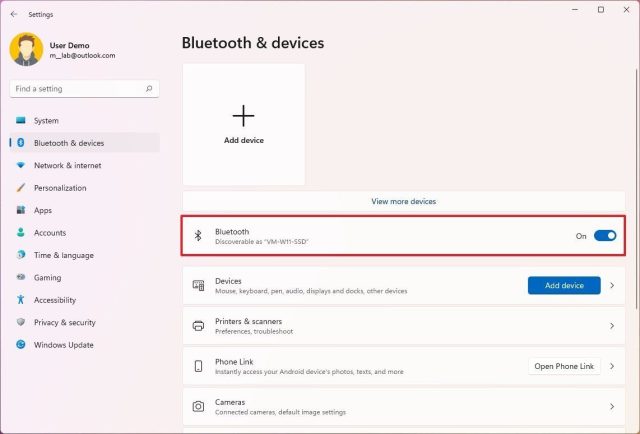Image resolution: width=640 pixels, height=434 pixels.
Task: Go to Windows Update label
Action: pos(64,345)
